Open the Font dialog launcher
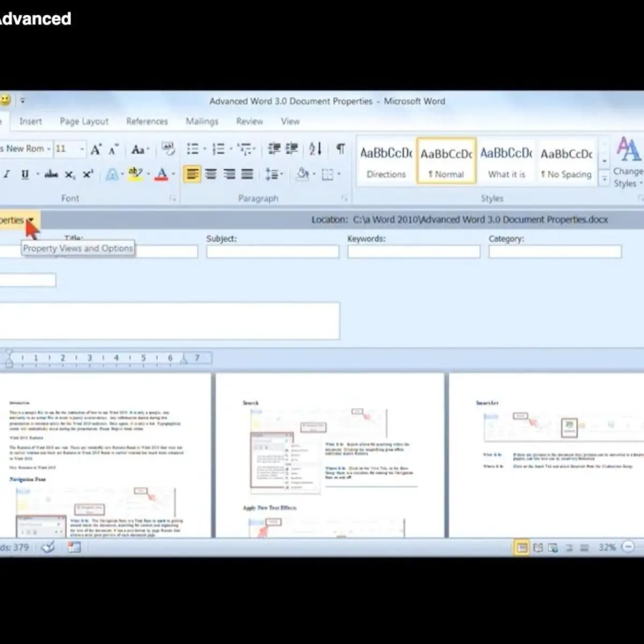The image size is (644, 644). [173, 199]
